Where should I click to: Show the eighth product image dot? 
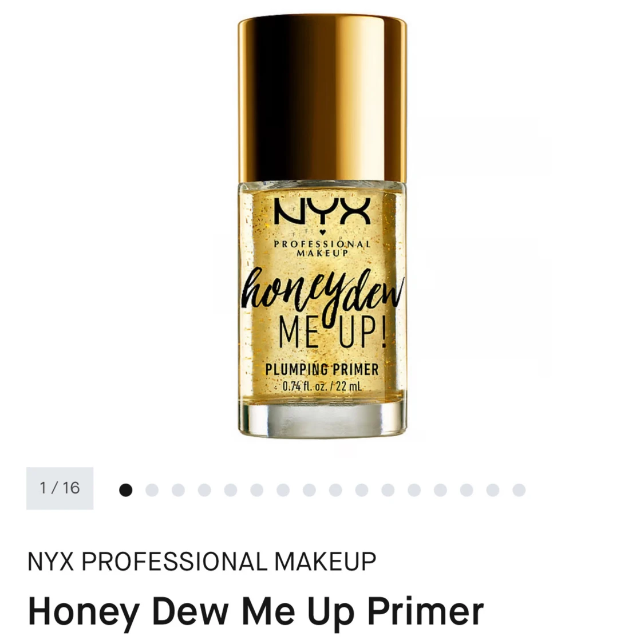tap(309, 490)
